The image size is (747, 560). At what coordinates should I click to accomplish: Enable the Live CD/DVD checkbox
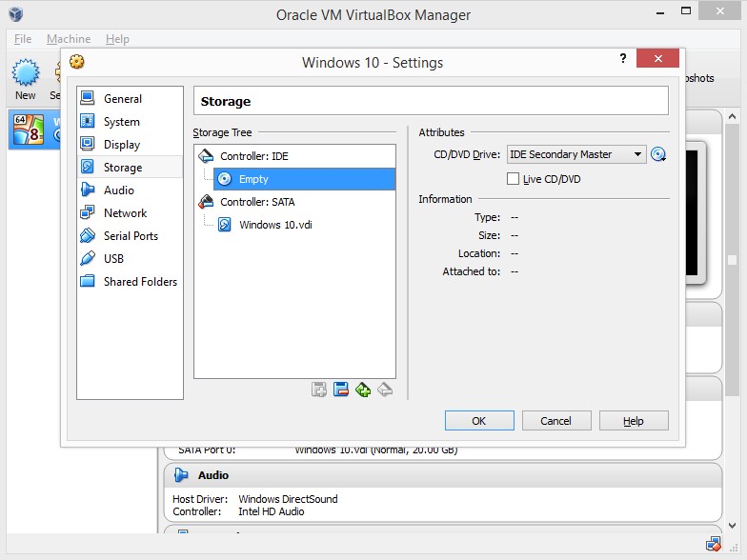[513, 179]
